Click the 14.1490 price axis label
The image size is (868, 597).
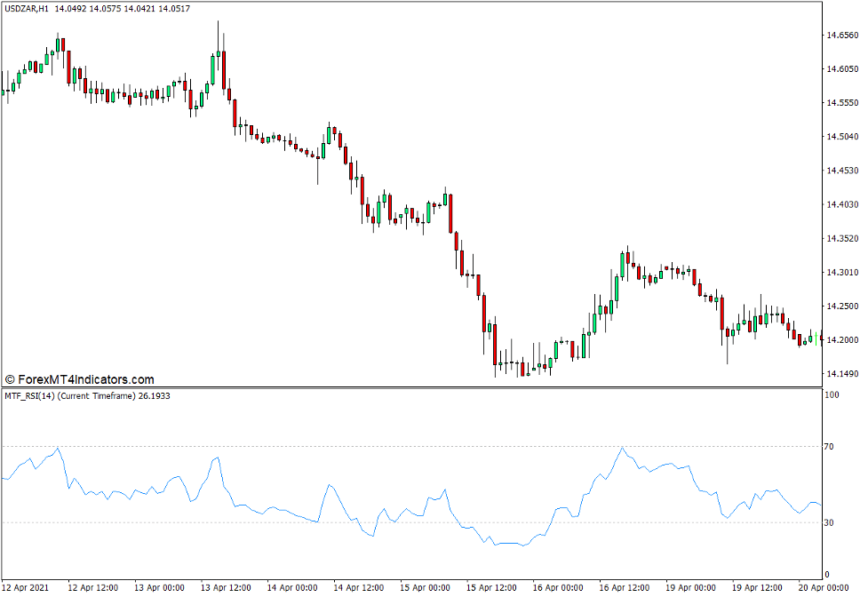[842, 374]
